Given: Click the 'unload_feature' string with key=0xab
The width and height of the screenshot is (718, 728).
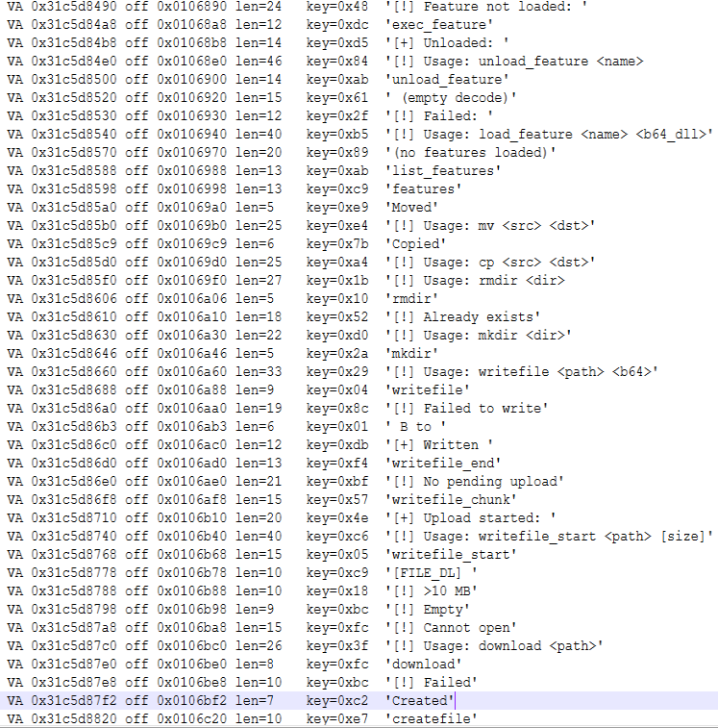Looking at the screenshot, I should [x=447, y=80].
